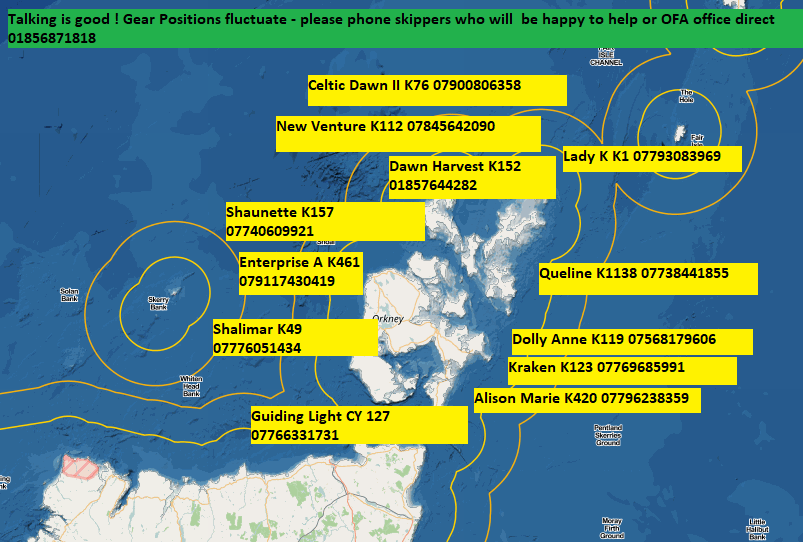Select the Pentland Skerries Ground label
This screenshot has height=542, width=803.
[x=608, y=435]
